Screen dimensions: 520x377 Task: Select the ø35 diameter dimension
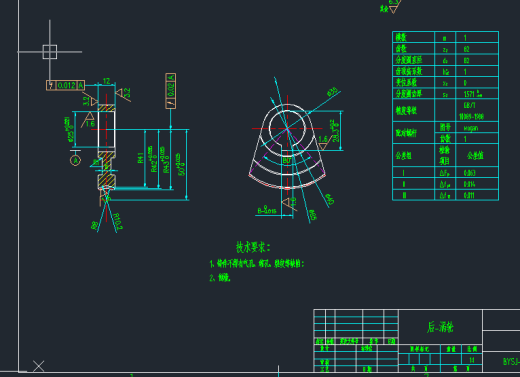click(332, 92)
